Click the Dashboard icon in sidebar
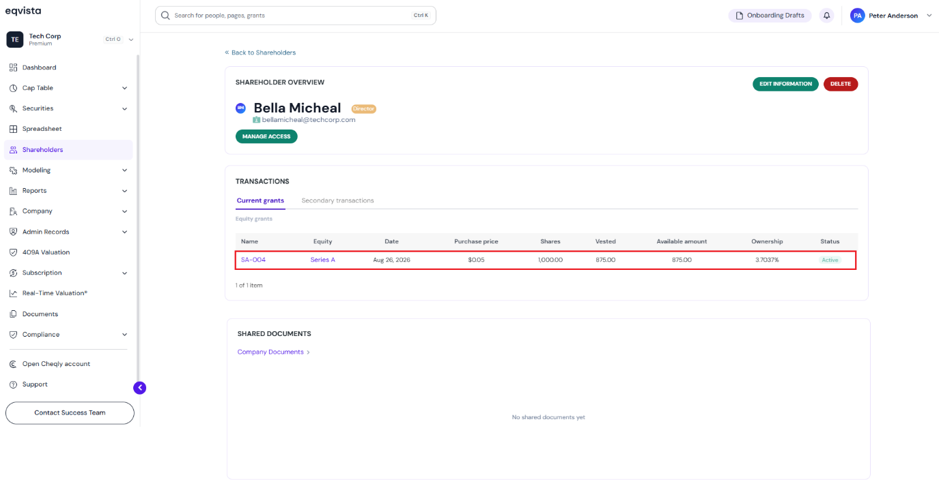This screenshot has width=939, height=486. pyautogui.click(x=13, y=68)
